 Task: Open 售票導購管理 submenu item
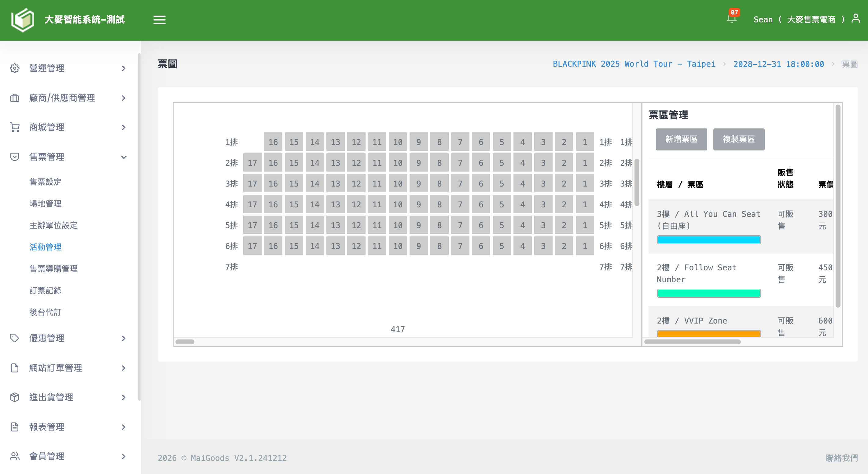53,269
